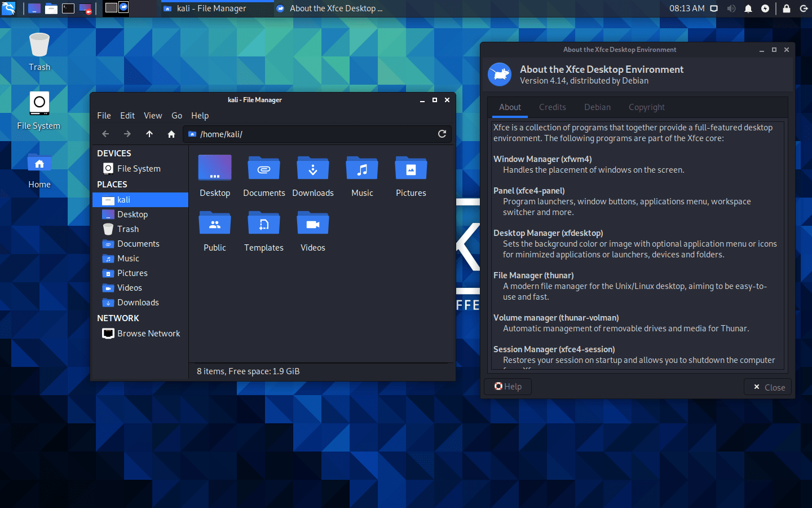Select Downloads in Places sidebar
Image resolution: width=812 pixels, height=508 pixels.
140,303
